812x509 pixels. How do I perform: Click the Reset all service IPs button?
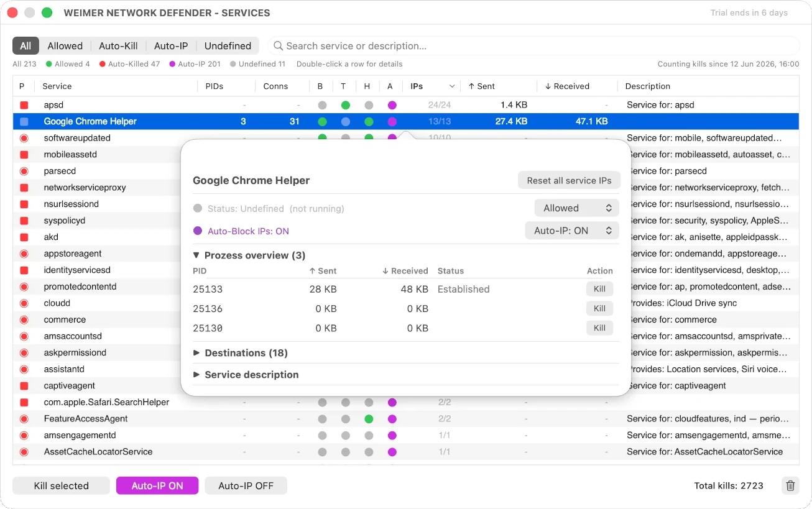pyautogui.click(x=569, y=180)
